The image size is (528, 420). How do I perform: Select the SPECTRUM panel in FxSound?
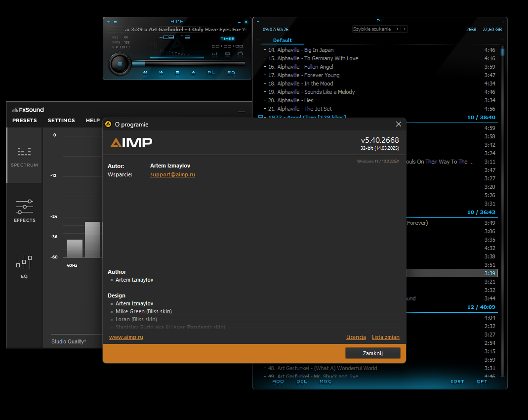24,156
